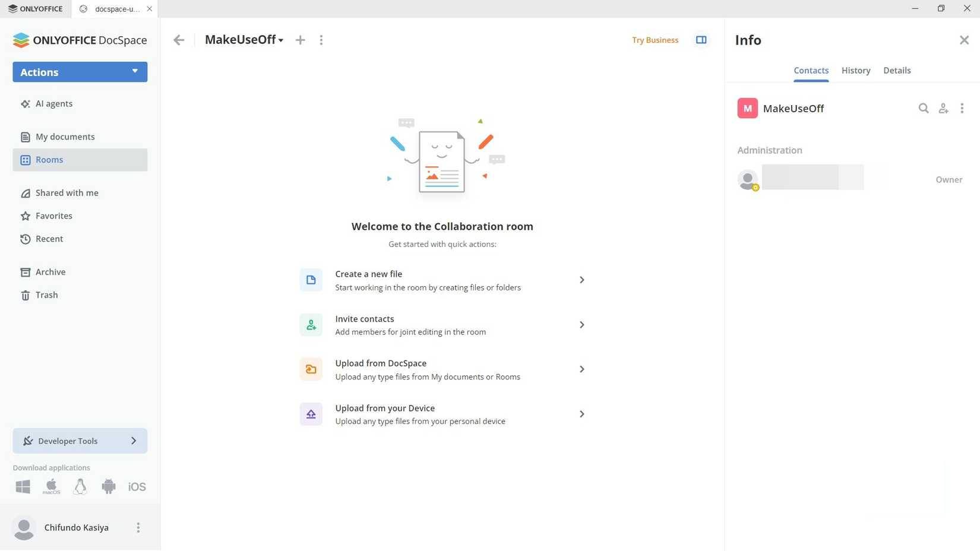
Task: Minimize the ONLYOFFICE window
Action: 915,9
